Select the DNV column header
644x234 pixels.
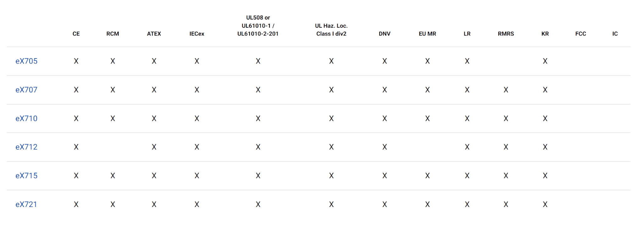[385, 34]
